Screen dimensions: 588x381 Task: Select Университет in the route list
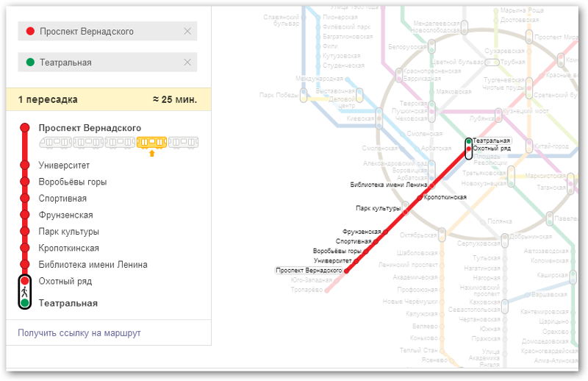pyautogui.click(x=64, y=165)
